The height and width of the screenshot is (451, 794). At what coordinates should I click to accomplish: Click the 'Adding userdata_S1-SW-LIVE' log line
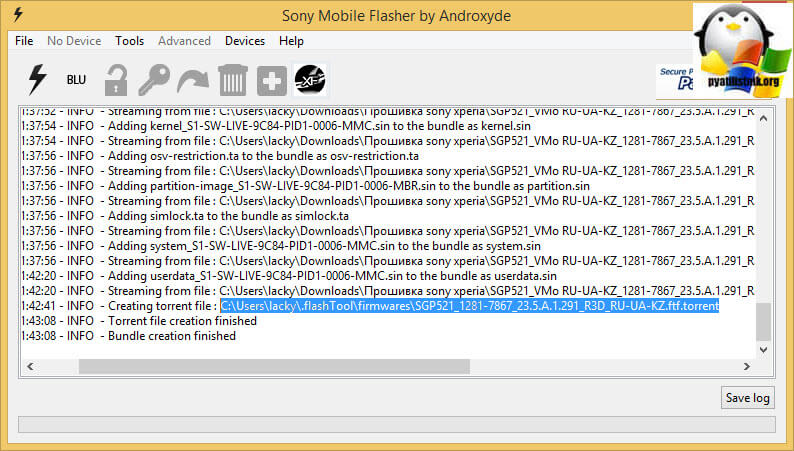point(289,276)
